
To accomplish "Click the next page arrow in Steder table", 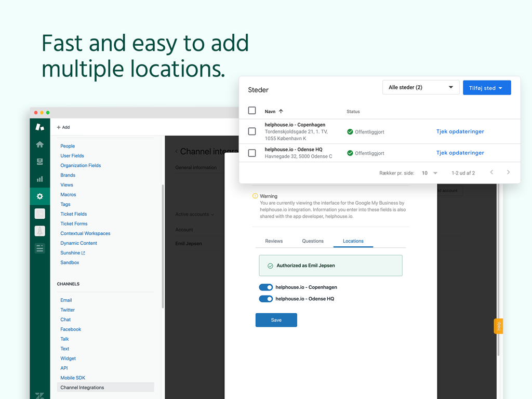I will [508, 172].
